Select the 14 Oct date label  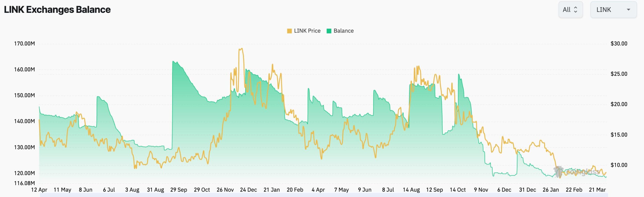[x=458, y=190]
